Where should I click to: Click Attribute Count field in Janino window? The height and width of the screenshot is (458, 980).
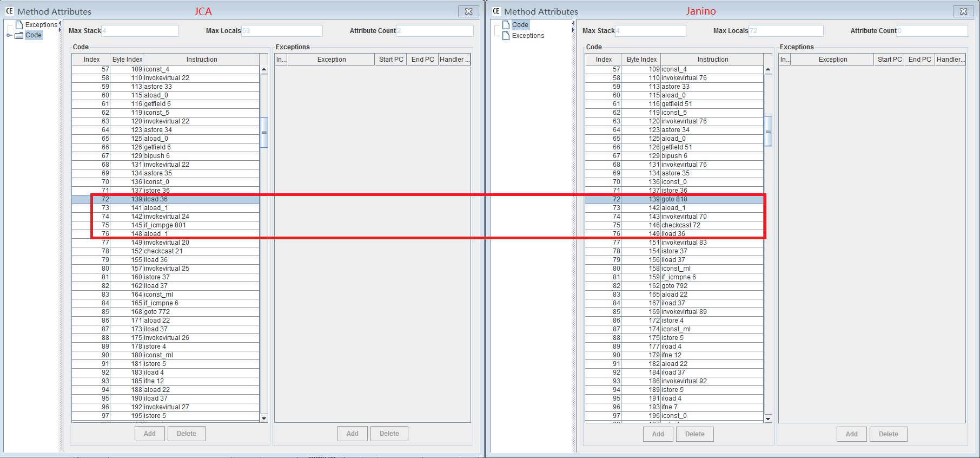932,31
